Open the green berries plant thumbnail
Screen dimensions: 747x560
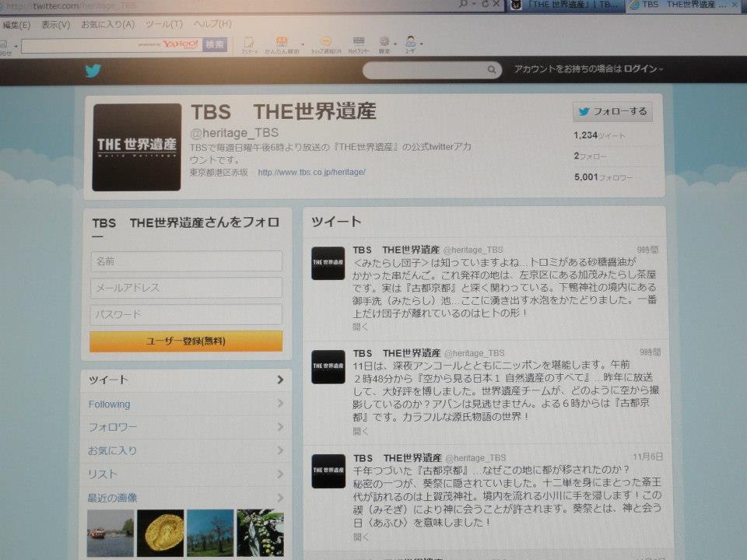click(260, 533)
